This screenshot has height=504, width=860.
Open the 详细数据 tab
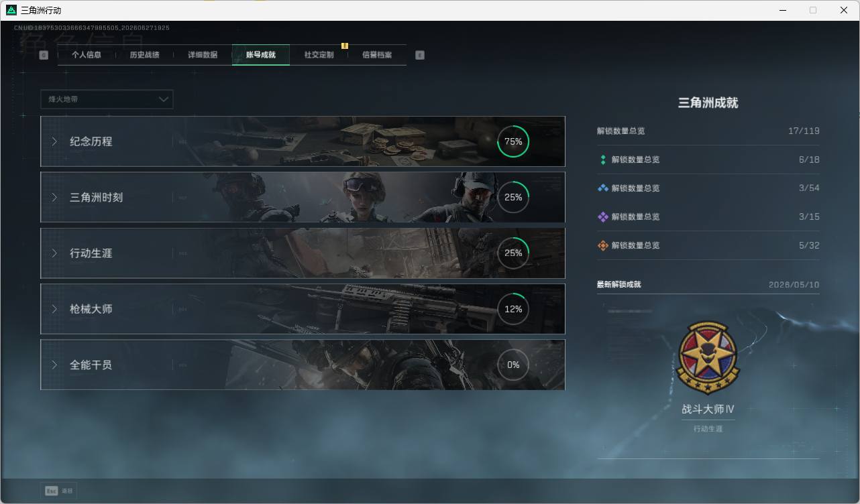203,55
